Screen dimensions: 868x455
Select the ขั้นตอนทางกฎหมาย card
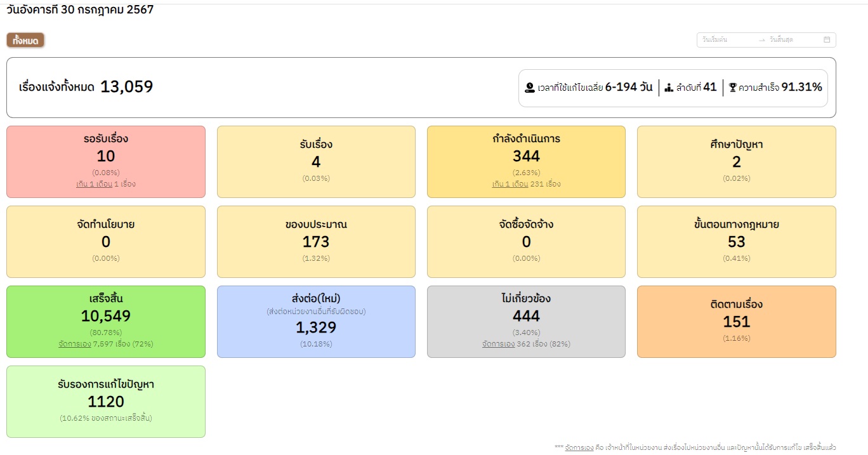pyautogui.click(x=736, y=241)
